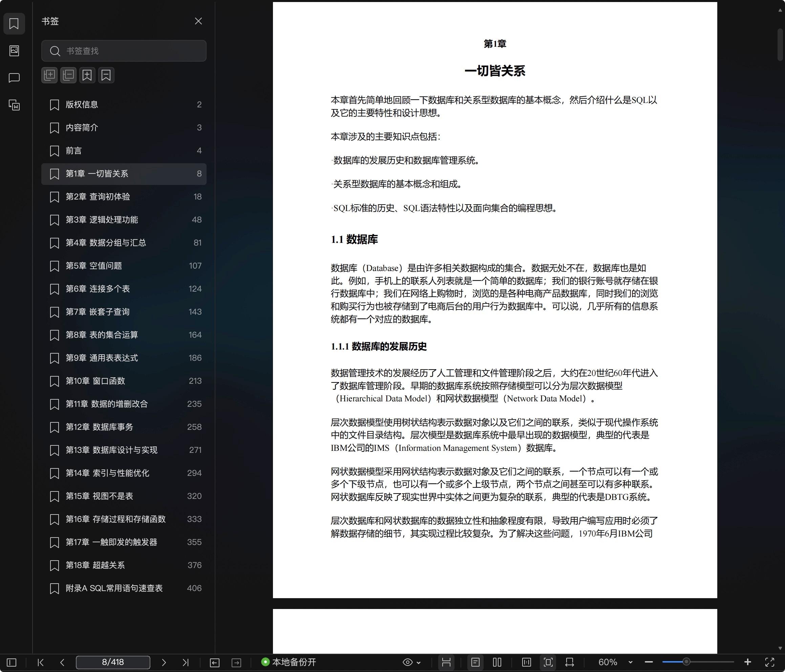
Task: Collapse all bookmarks button
Action: [68, 75]
